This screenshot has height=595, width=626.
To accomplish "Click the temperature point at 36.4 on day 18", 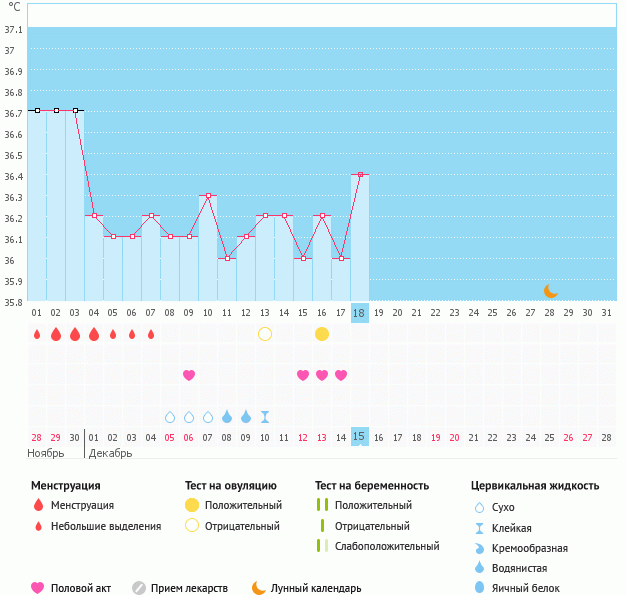I will 360,174.
